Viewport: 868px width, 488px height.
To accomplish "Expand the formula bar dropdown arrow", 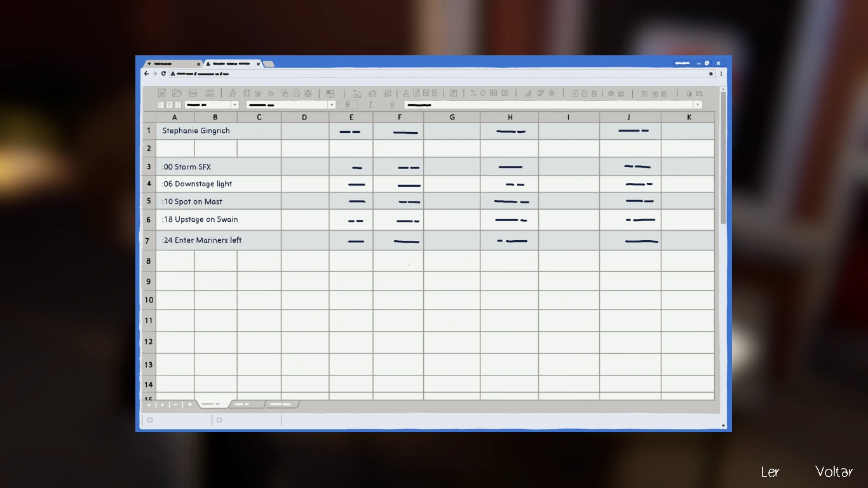I will [698, 105].
